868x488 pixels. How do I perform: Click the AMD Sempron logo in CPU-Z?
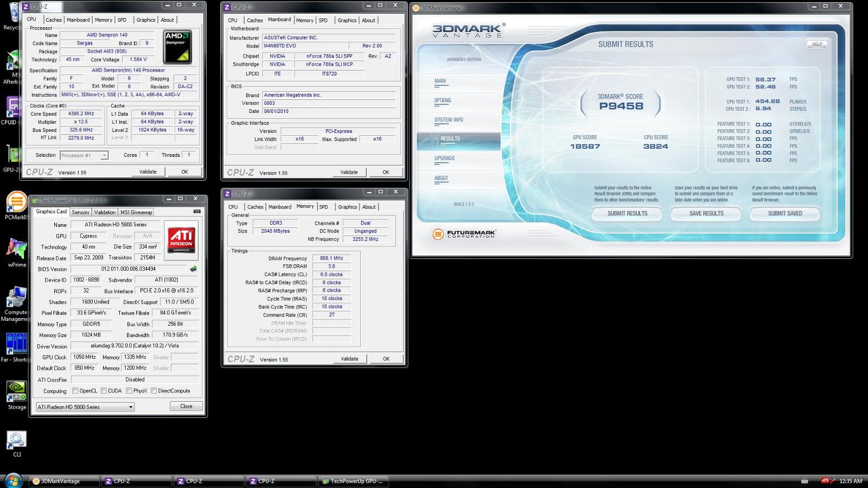point(177,47)
